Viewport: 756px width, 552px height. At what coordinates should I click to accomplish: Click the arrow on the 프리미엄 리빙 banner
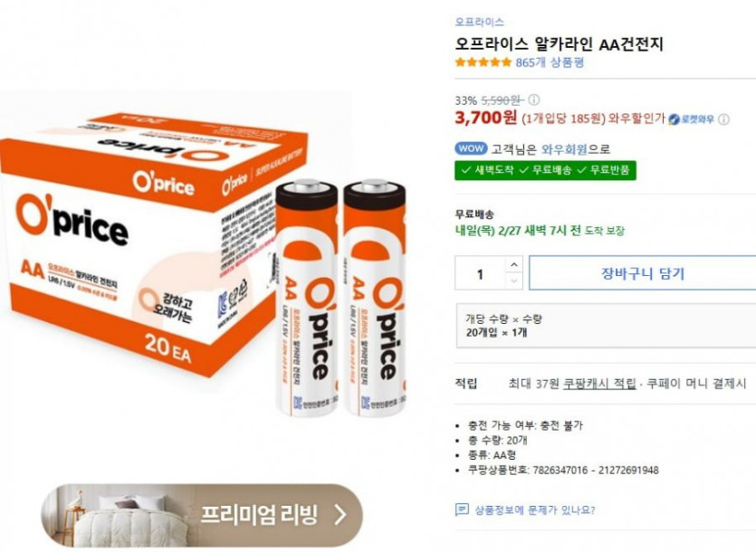click(x=340, y=514)
